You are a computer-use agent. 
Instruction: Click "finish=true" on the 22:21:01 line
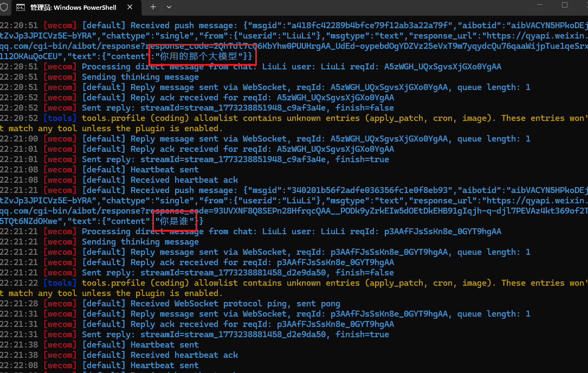click(362, 159)
